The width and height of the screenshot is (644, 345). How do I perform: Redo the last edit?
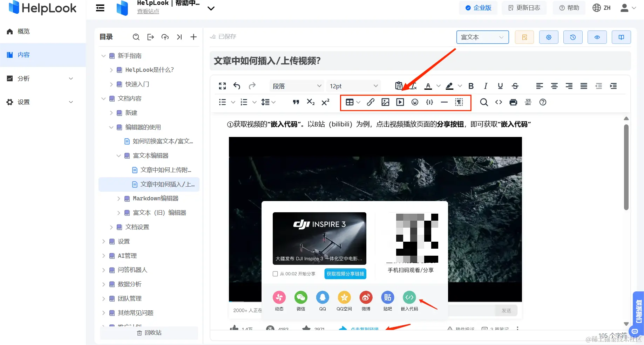coord(252,86)
